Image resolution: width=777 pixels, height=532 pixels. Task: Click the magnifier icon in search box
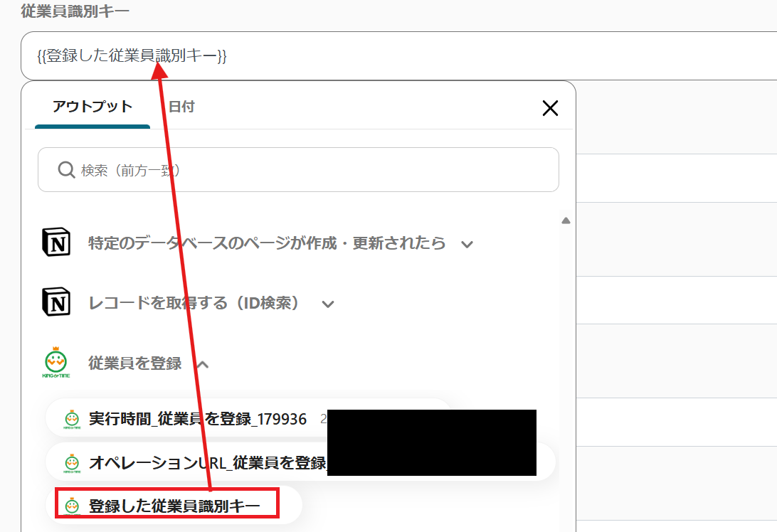pyautogui.click(x=66, y=170)
